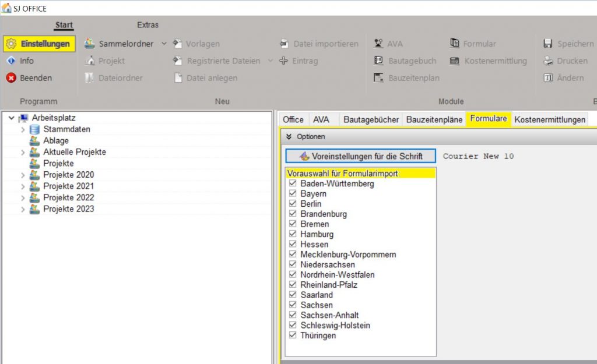Click the Bautagebuch icon
This screenshot has width=597, height=364.
pyautogui.click(x=378, y=61)
